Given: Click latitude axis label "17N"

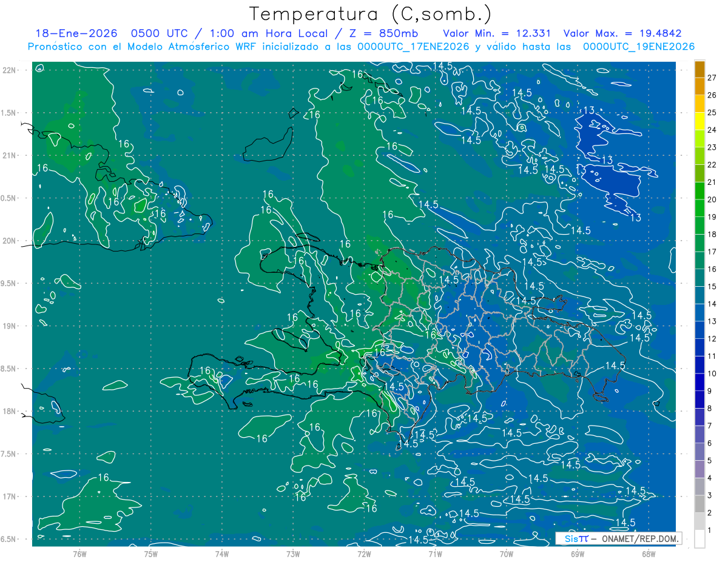Looking at the screenshot, I should [x=9, y=497].
